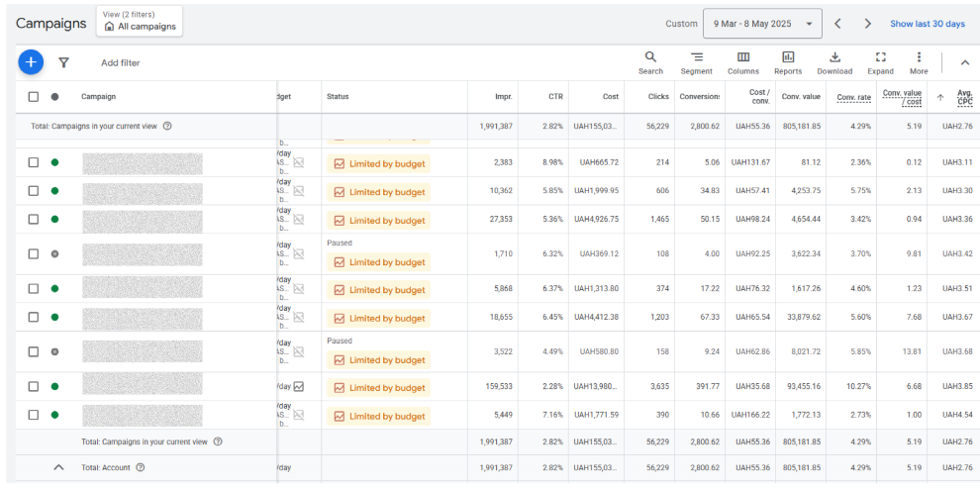
Task: Download the campaigns table
Action: [x=834, y=63]
